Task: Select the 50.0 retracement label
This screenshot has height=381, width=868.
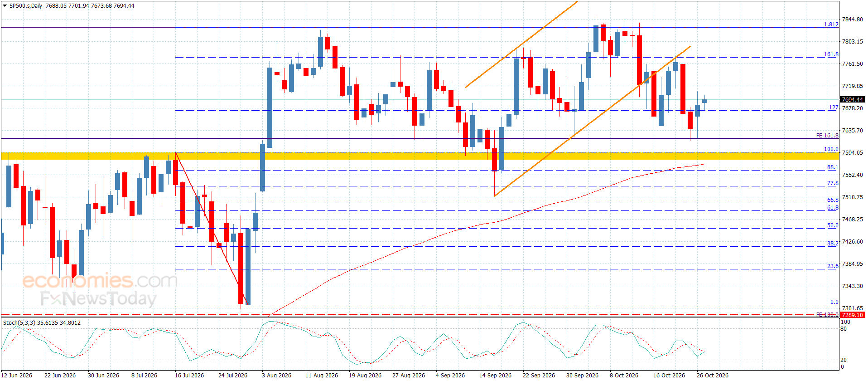Action: pos(833,225)
